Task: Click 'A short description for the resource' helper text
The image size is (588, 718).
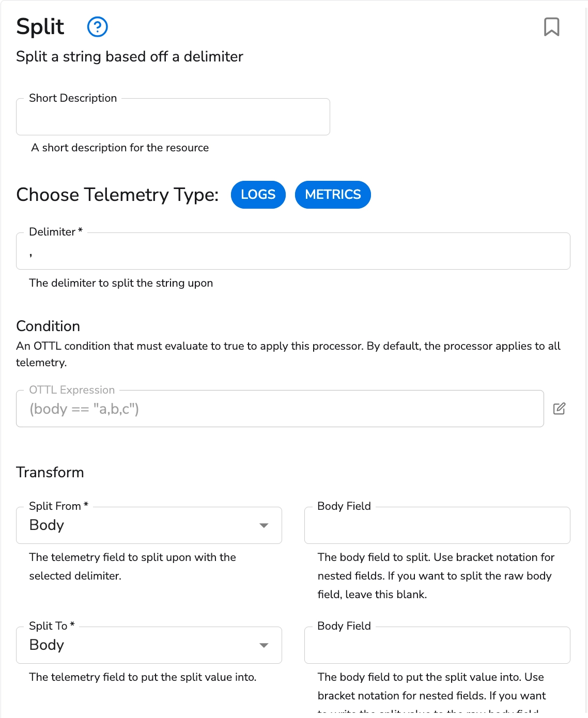Action: click(x=120, y=148)
